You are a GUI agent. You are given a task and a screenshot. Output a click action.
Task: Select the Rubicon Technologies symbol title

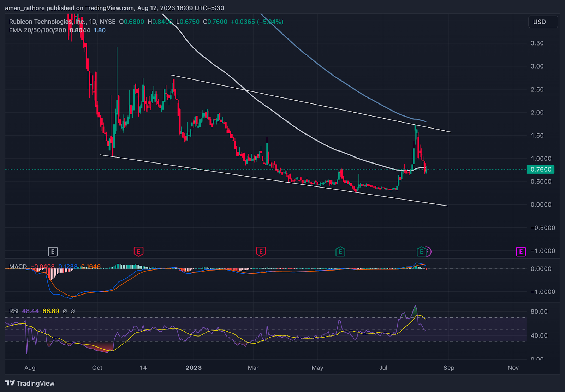pyautogui.click(x=62, y=22)
